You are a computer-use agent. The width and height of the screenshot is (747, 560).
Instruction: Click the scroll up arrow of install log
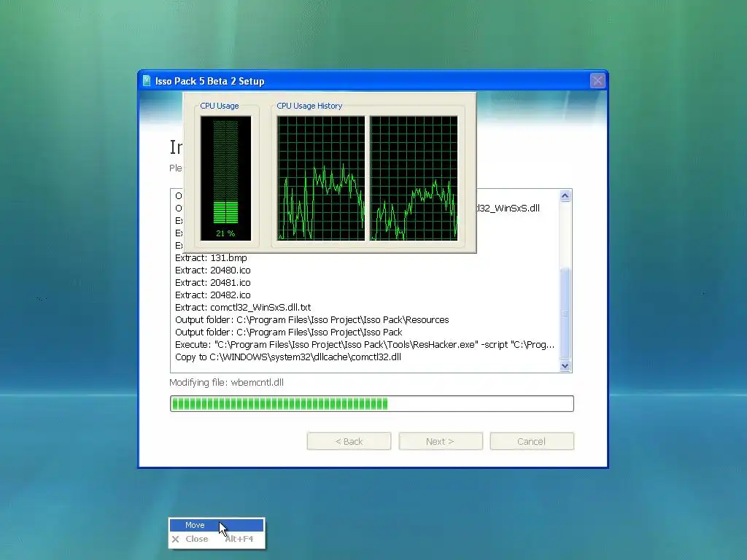click(x=565, y=195)
